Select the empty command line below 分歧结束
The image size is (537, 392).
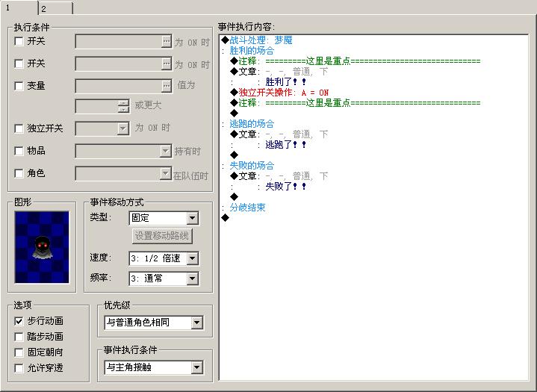pos(226,218)
